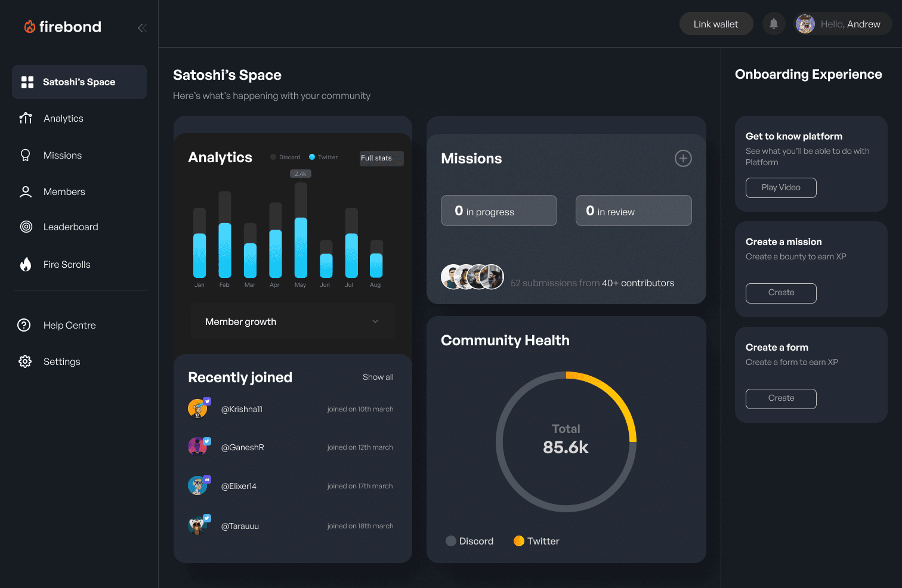Image resolution: width=902 pixels, height=588 pixels.
Task: Click the Fire Scrolls flame icon
Action: tap(26, 264)
